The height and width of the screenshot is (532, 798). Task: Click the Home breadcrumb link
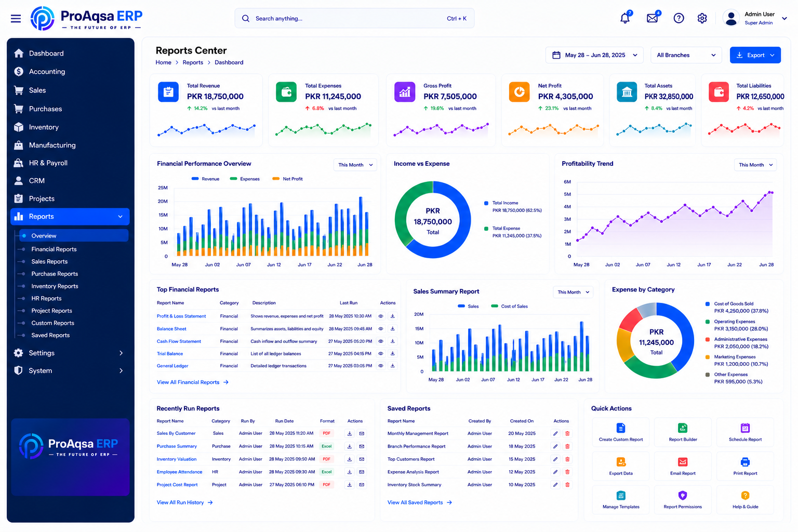tap(163, 62)
